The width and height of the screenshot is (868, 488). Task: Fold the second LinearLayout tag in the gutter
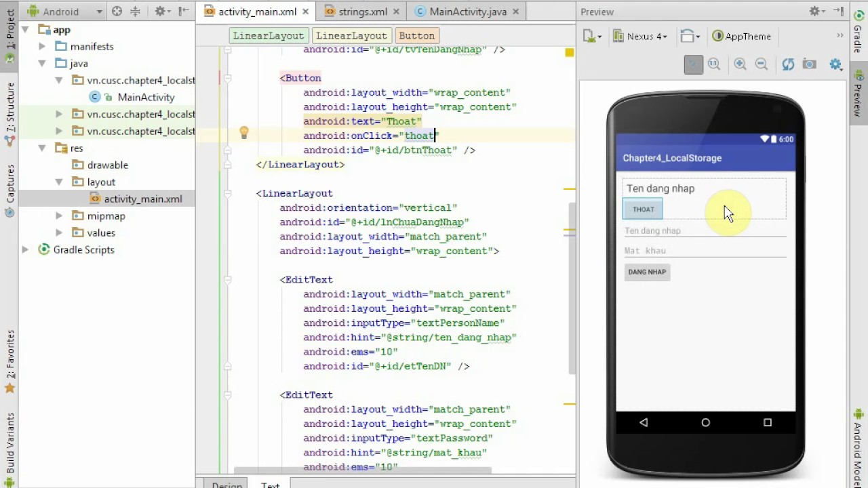tap(228, 193)
